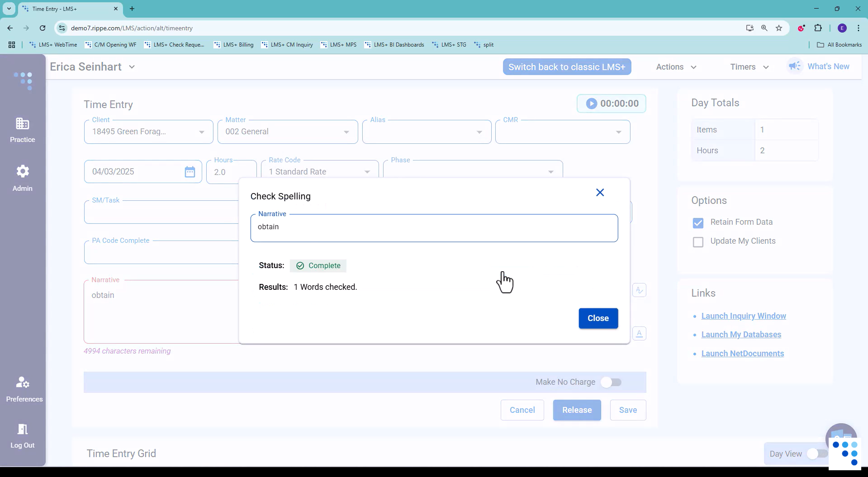Open the Client dropdown showing 18495 Green Forag
Viewport: 868px width, 477px height.
click(201, 132)
